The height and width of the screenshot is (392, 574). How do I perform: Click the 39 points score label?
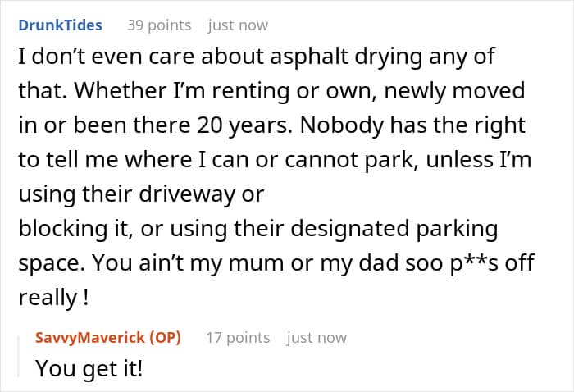pos(159,25)
